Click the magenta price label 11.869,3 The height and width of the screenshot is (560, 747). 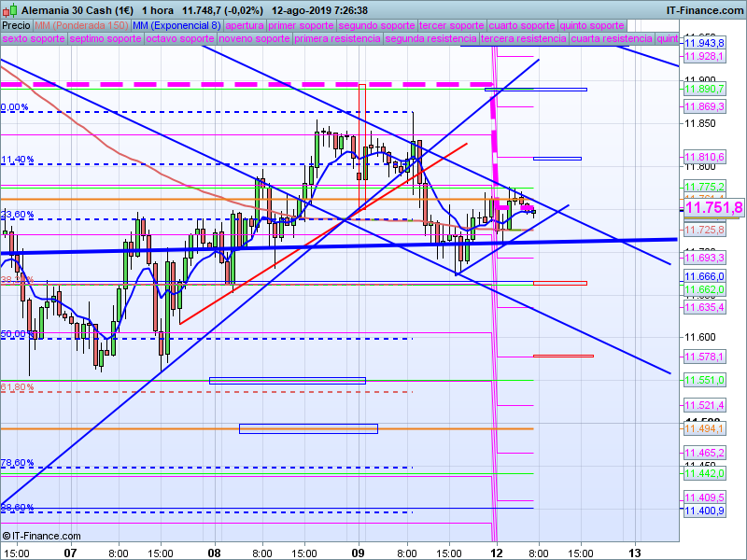pos(705,106)
